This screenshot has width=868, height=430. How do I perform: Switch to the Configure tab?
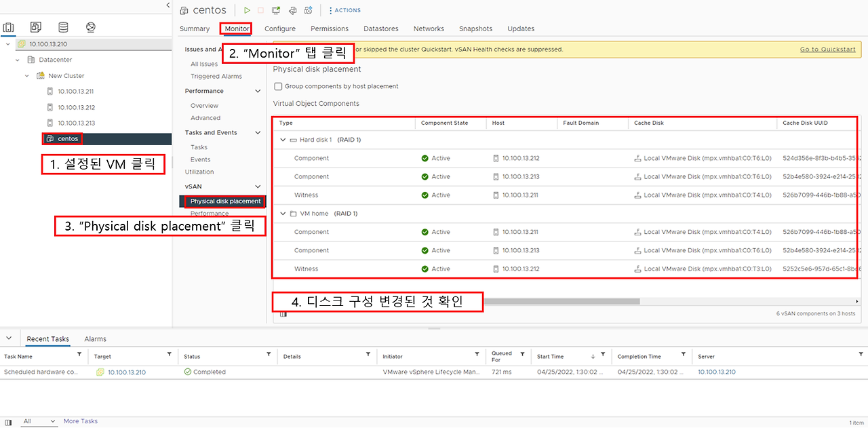[x=280, y=28]
